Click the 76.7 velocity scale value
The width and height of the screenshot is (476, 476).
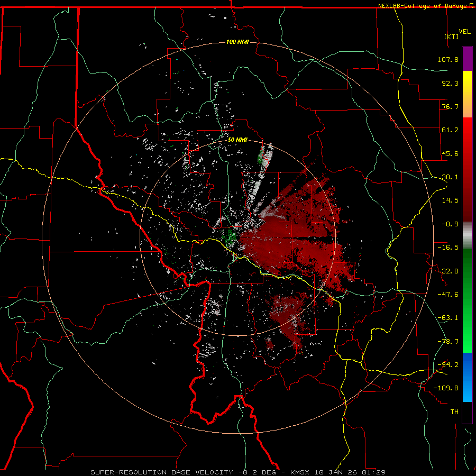pyautogui.click(x=450, y=106)
